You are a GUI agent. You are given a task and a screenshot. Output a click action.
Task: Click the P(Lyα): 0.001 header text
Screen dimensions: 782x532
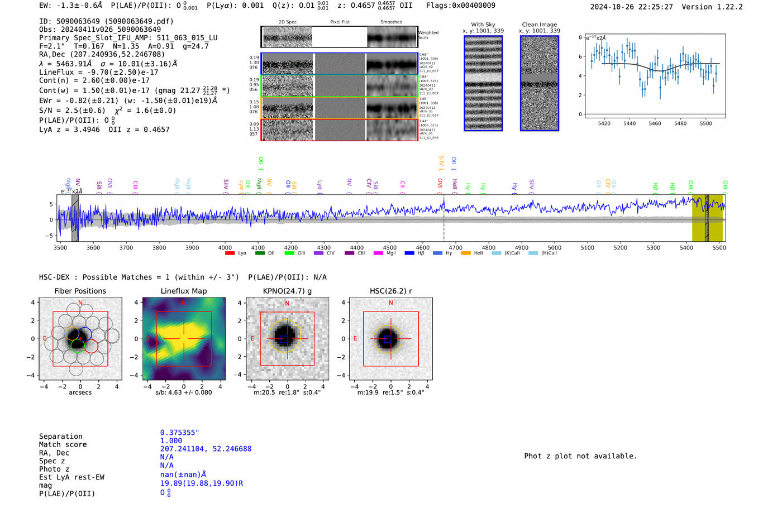[235, 6]
